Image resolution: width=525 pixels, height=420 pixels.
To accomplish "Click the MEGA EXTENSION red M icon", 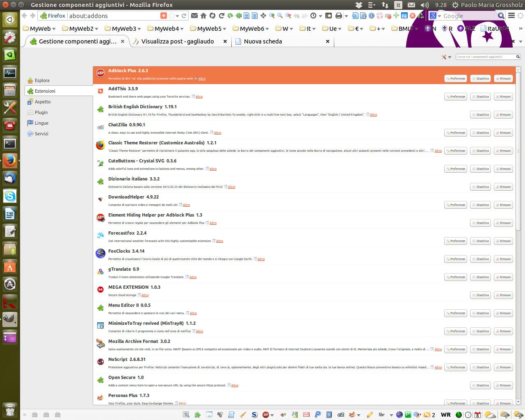I will point(100,290).
